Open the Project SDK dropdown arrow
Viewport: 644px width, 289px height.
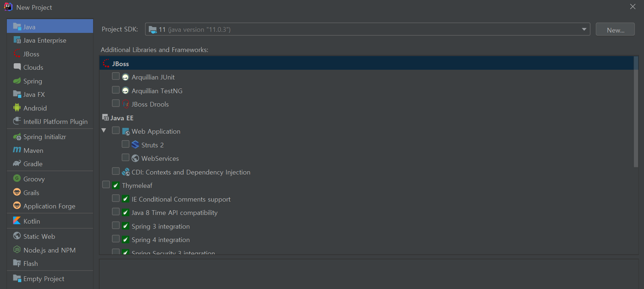[x=584, y=29]
